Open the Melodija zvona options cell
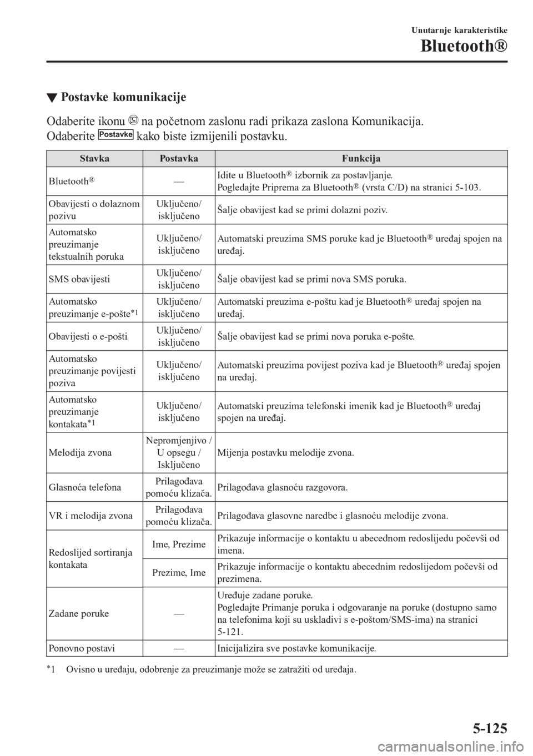 pyautogui.click(x=179, y=452)
